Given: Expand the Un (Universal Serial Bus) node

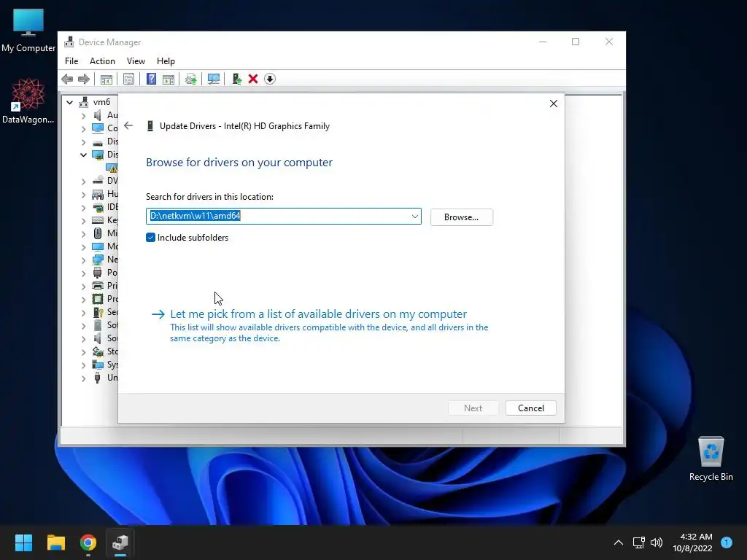Looking at the screenshot, I should click(83, 378).
